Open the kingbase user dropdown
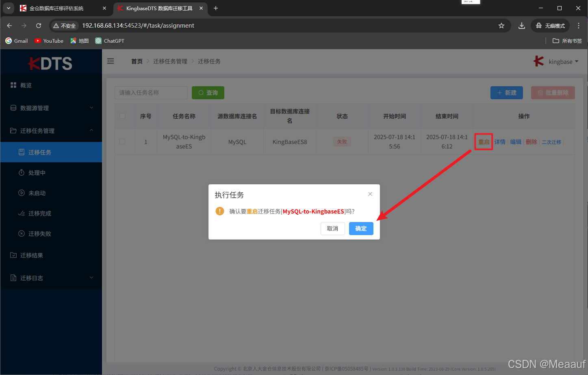Screen dimensions: 588x375 pos(563,62)
